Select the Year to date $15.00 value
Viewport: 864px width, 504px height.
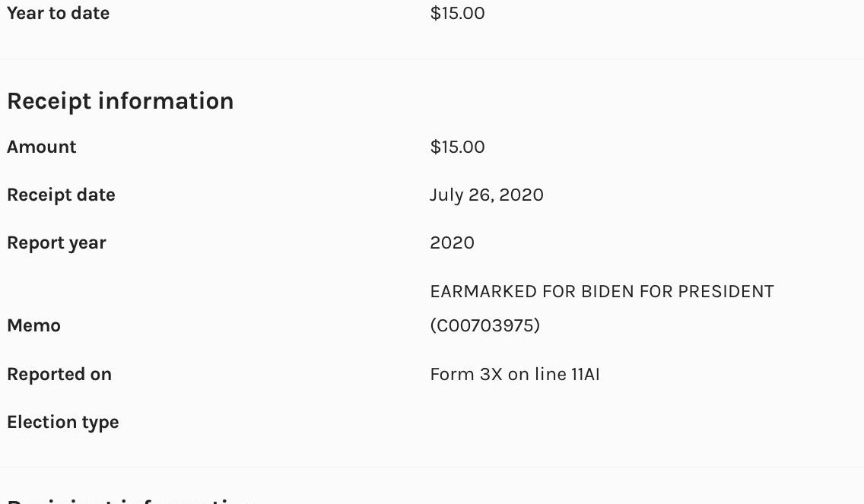[x=457, y=13]
